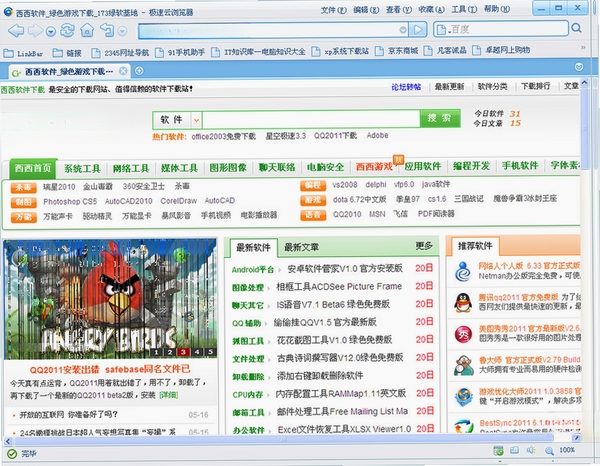This screenshot has width=600, height=466.
Task: Open the 论坛转帖 link
Action: coord(406,87)
